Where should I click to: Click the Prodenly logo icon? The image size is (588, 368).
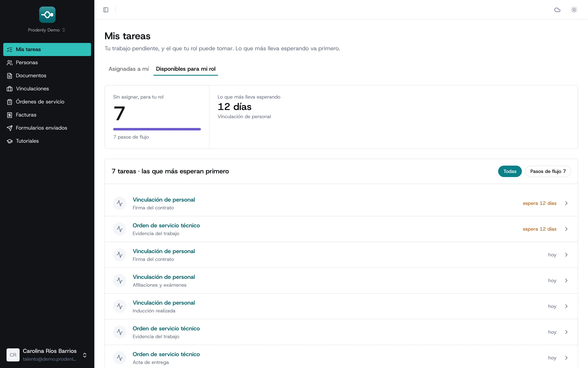(x=47, y=15)
